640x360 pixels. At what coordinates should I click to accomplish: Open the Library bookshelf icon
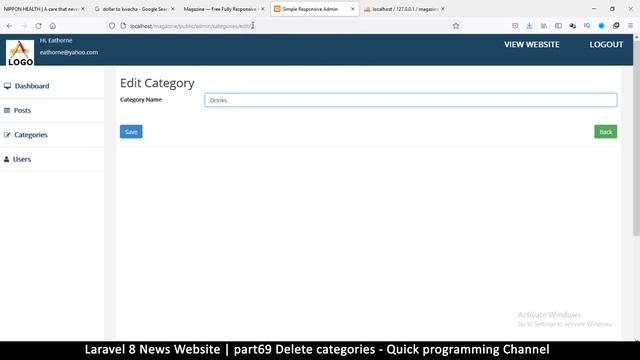544,26
